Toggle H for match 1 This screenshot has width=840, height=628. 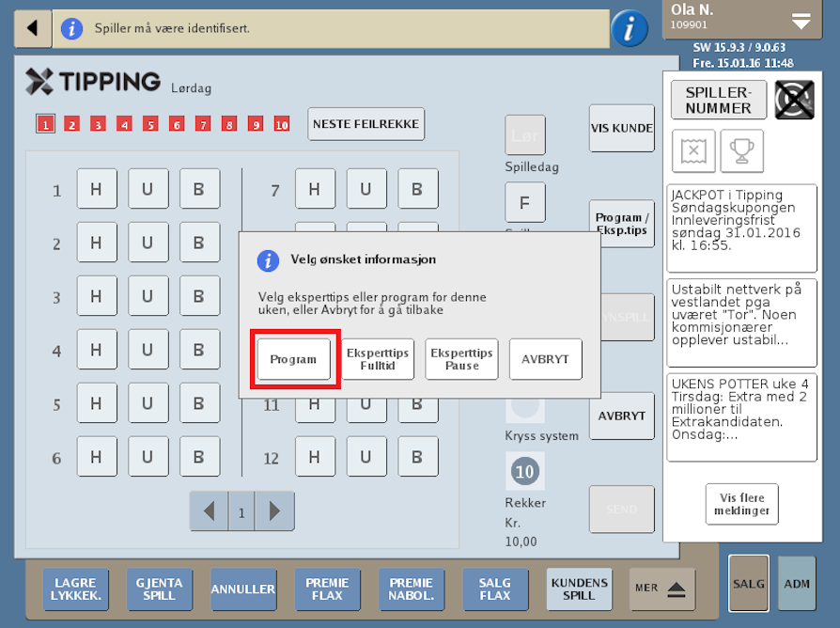pyautogui.click(x=97, y=189)
